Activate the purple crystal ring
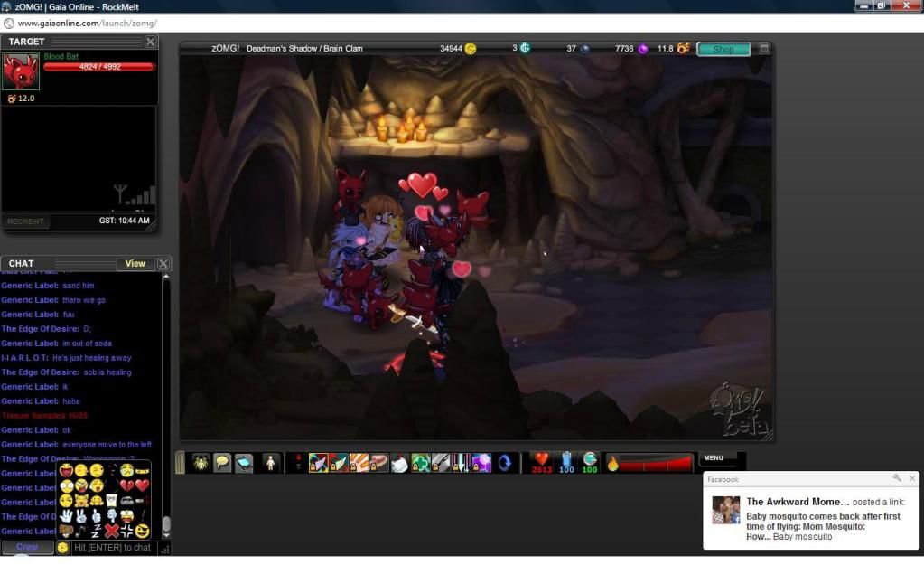Image resolution: width=924 pixels, height=565 pixels. tap(481, 462)
